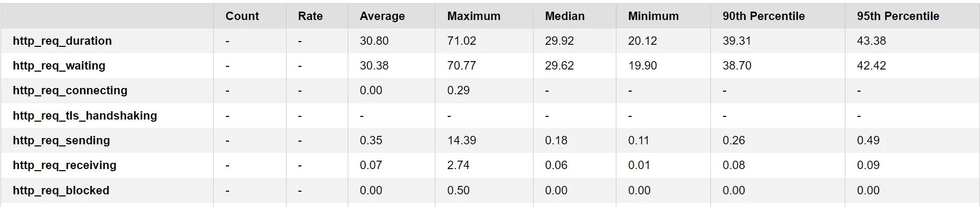Click the Median column header
The height and width of the screenshot is (207, 980).
[565, 16]
